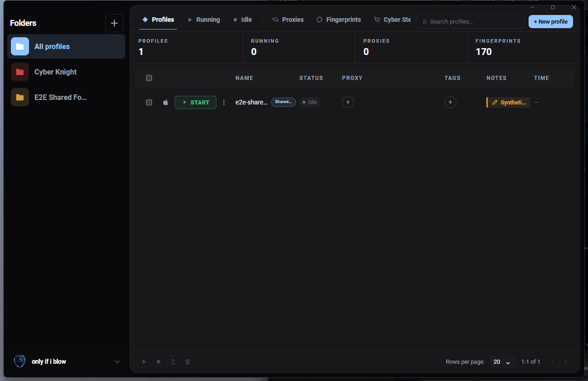The image size is (588, 381).
Task: Click the blue All profiles folder icon
Action: pyautogui.click(x=20, y=46)
